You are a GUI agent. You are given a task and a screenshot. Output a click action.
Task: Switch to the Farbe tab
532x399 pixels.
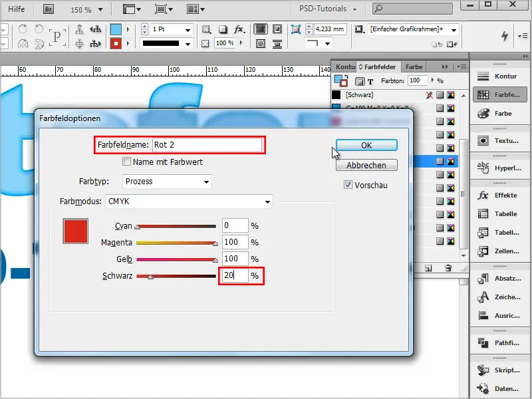click(413, 66)
